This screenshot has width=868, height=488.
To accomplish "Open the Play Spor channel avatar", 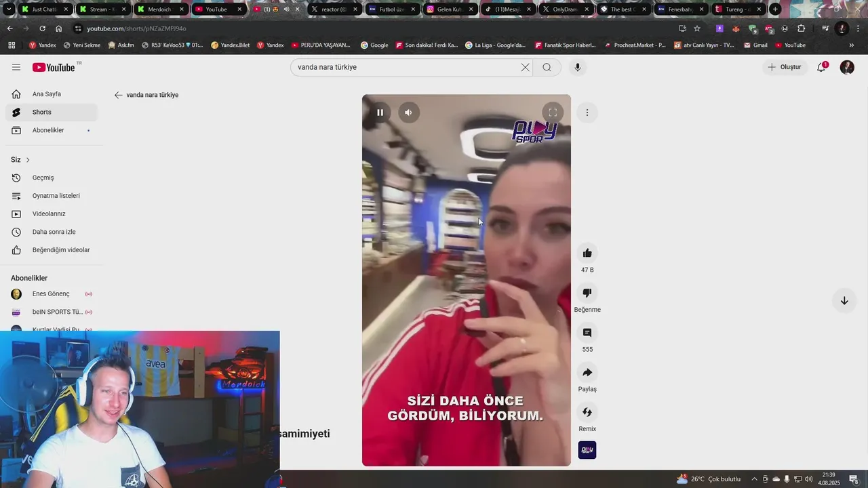I will 587,450.
